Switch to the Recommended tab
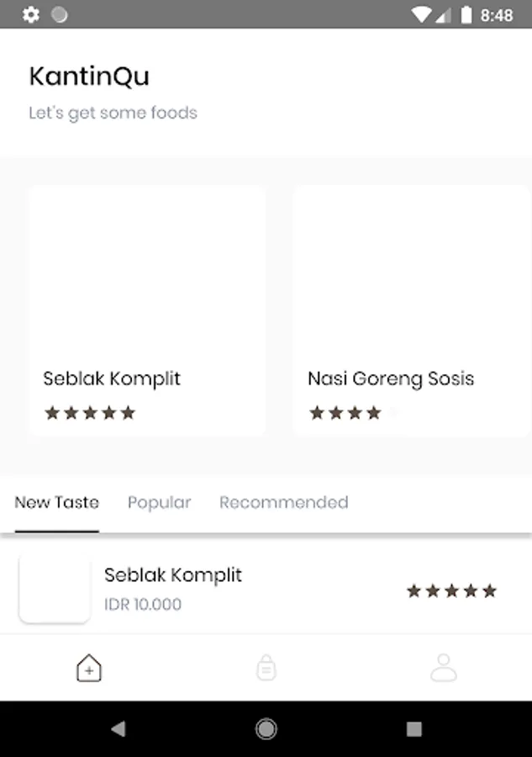 coord(283,503)
